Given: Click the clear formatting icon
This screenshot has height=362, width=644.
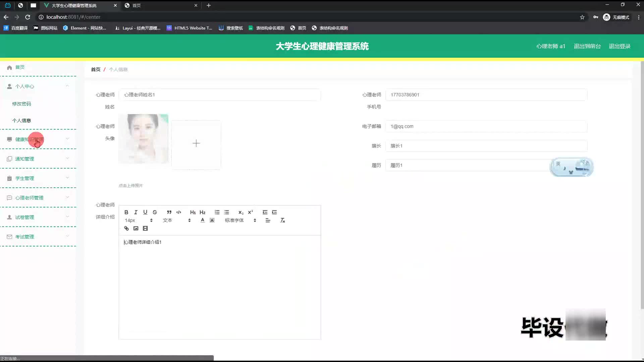Looking at the screenshot, I should (x=282, y=220).
